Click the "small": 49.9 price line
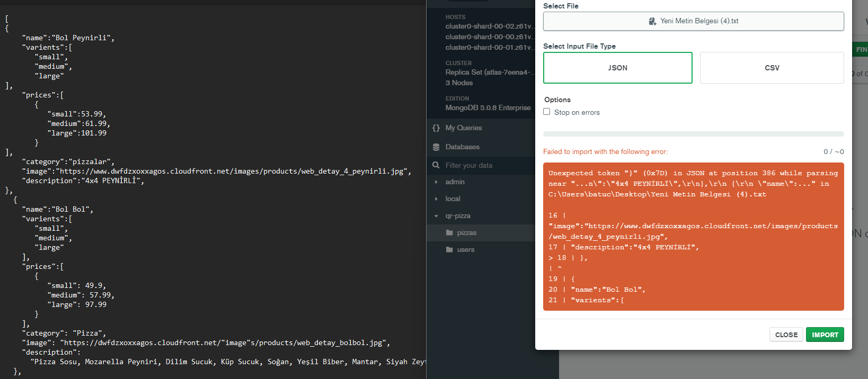 coord(77,285)
